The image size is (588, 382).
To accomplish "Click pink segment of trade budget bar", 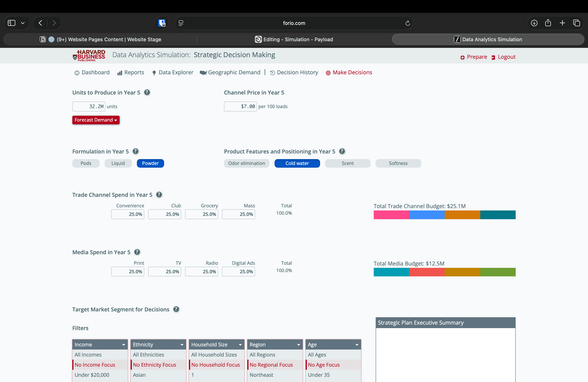I will [391, 215].
